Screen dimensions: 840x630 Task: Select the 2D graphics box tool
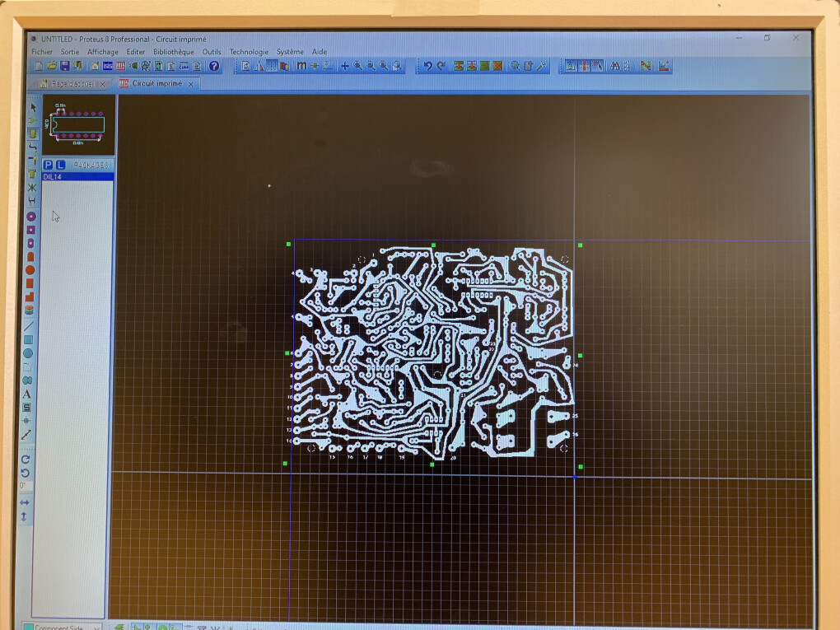click(28, 339)
